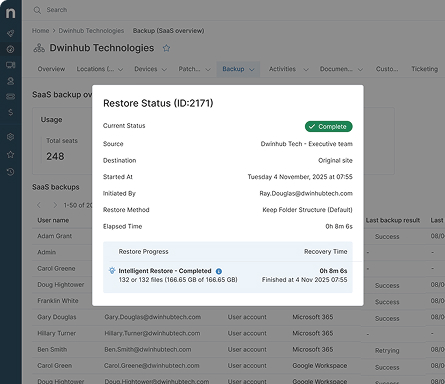This screenshot has width=445, height=384.
Task: Click the 132 of 132 files progress text
Action: 178,280
